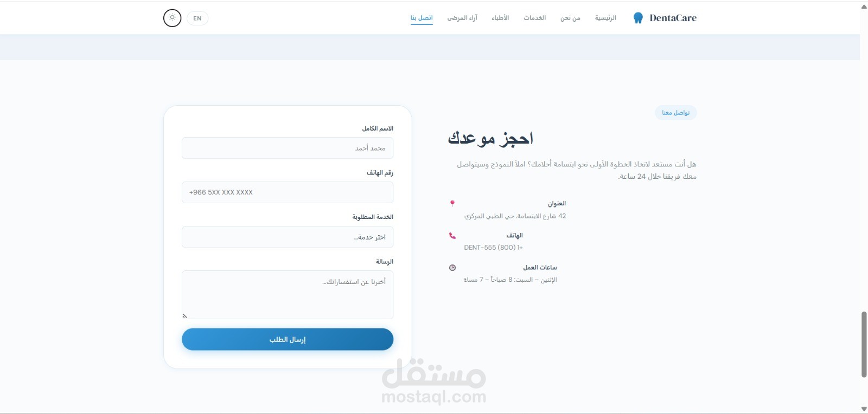Click the الرسالة message textarea
This screenshot has width=868, height=414.
click(288, 295)
